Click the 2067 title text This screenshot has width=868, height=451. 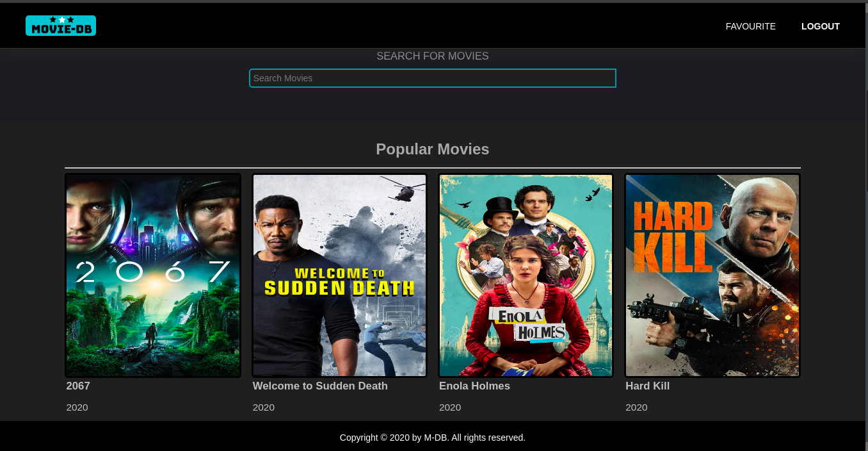78,386
